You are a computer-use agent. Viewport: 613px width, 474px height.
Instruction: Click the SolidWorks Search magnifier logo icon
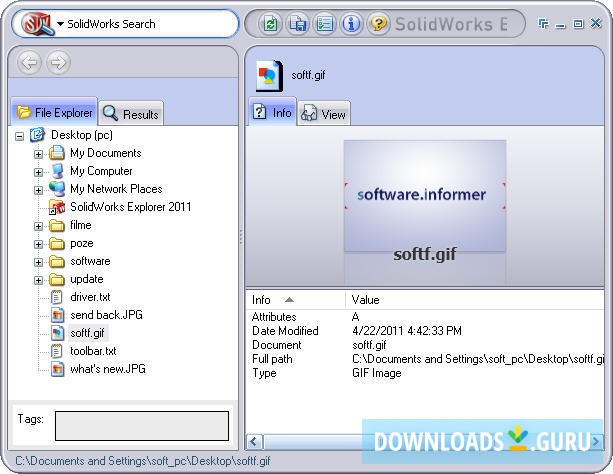[x=38, y=24]
